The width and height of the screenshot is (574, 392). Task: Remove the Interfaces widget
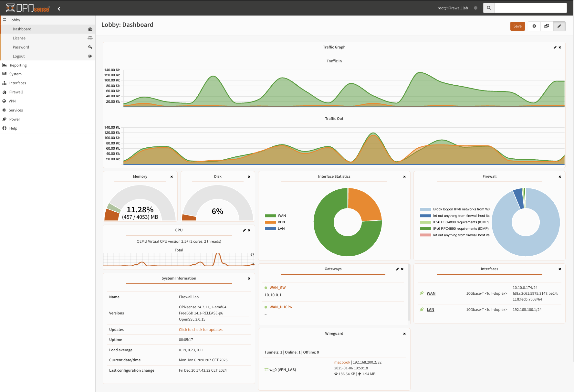pyautogui.click(x=560, y=269)
